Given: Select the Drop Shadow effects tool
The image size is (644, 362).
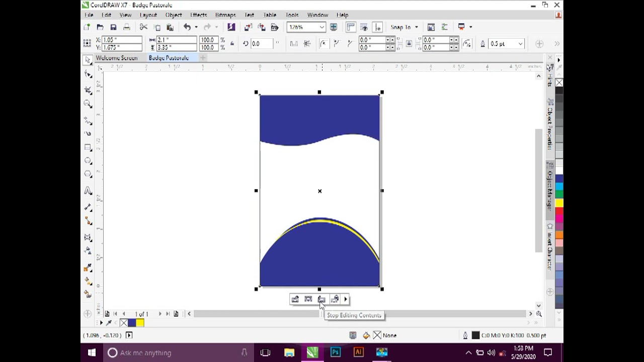Looking at the screenshot, I should [88, 237].
